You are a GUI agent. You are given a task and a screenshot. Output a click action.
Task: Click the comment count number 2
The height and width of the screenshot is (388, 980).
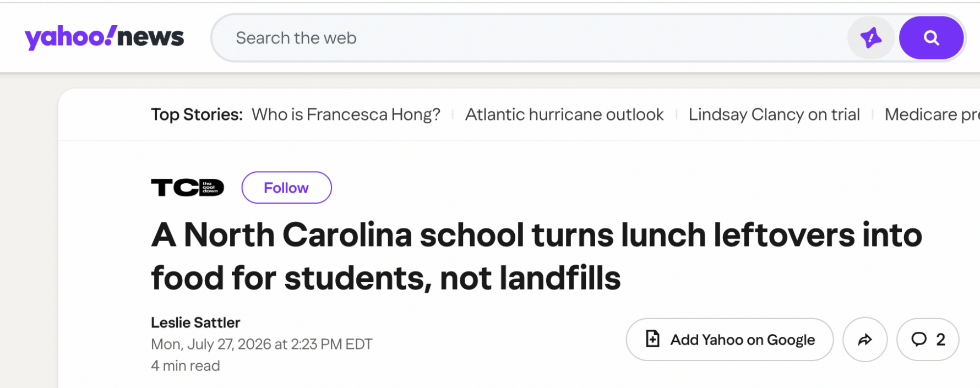pyautogui.click(x=941, y=340)
